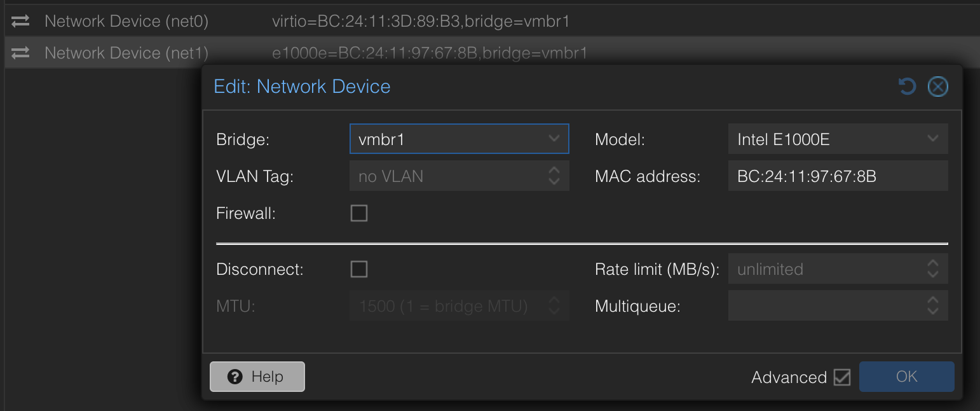Click the reset icon in dialog header
The width and height of the screenshot is (980, 411).
click(907, 86)
